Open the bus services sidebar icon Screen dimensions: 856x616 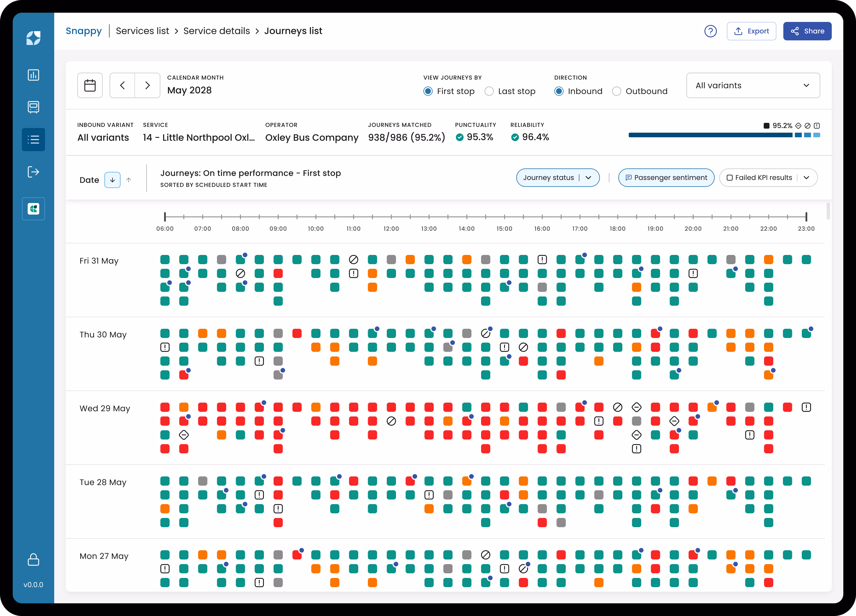pyautogui.click(x=33, y=107)
